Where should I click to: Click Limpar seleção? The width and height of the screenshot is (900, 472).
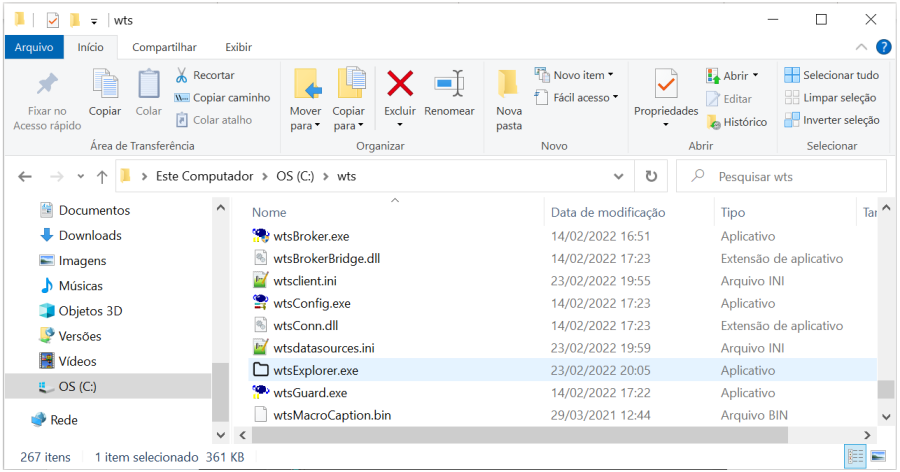[831, 98]
